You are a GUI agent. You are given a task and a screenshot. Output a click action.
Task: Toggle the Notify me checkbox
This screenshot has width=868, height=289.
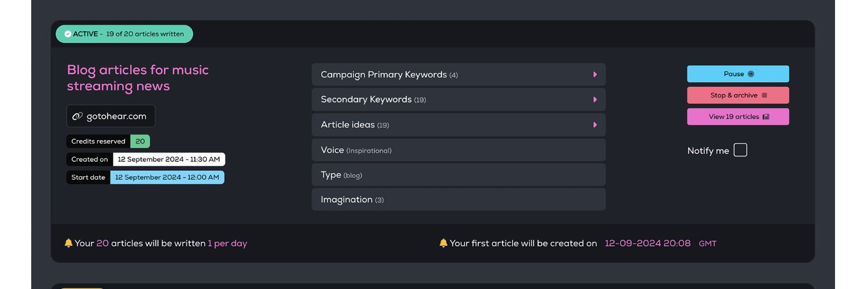[740, 150]
